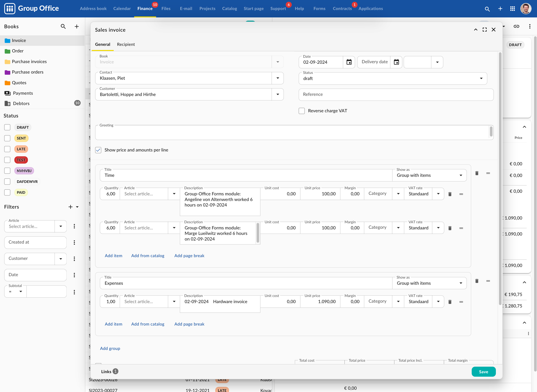Click the link chain icon
The image size is (537, 392).
tap(516, 26)
